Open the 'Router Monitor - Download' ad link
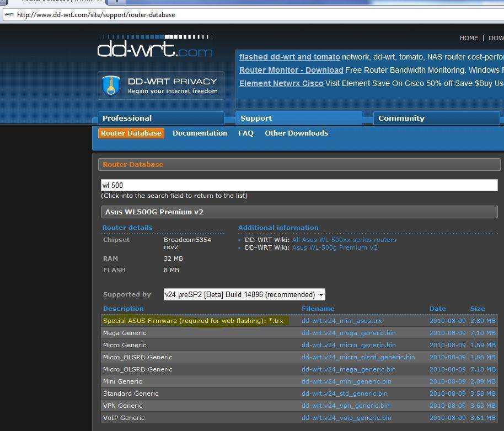The image size is (504, 431). (291, 70)
